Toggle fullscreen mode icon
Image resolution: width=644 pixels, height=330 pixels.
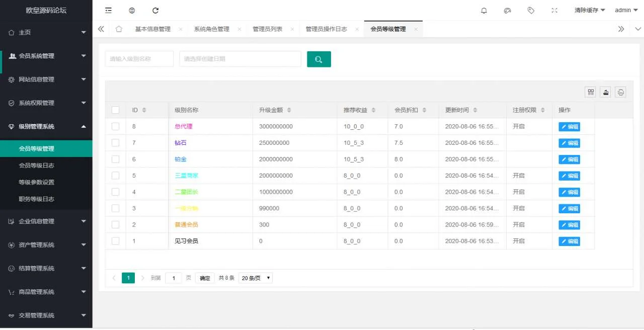point(554,11)
